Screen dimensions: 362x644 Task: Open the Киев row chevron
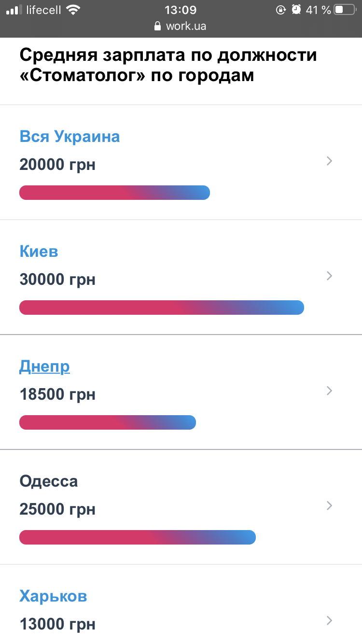pyautogui.click(x=330, y=276)
